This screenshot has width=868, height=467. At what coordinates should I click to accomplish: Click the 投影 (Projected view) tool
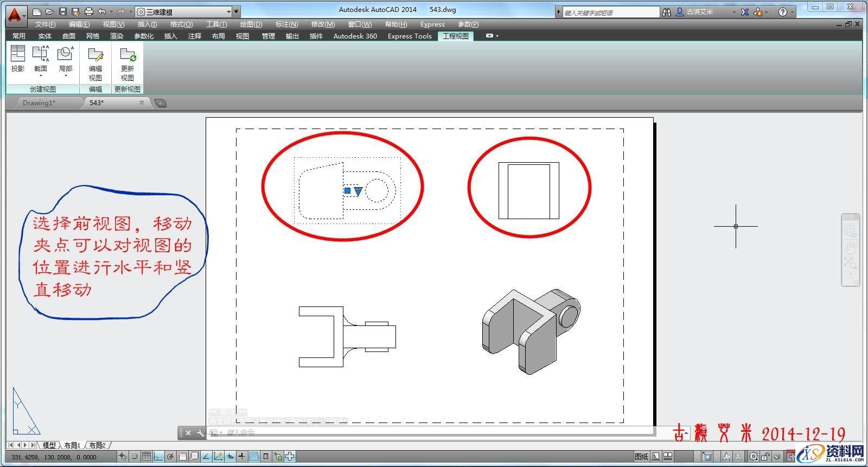18,59
